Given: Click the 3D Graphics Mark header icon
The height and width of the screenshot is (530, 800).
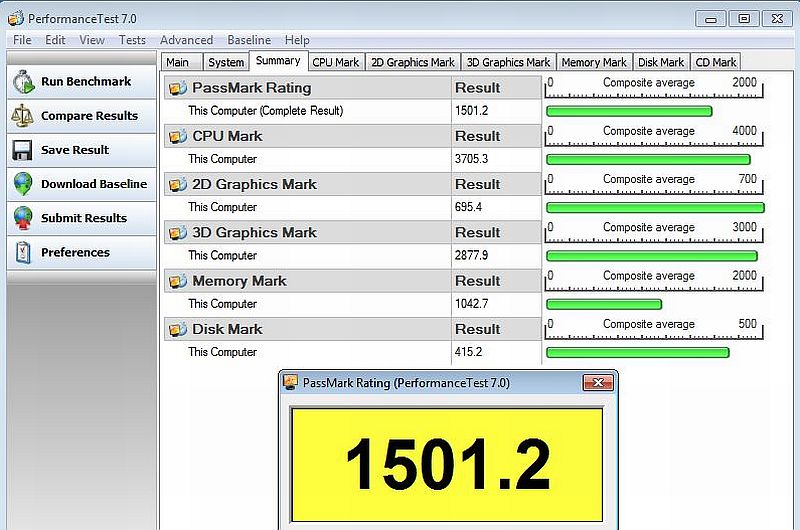Looking at the screenshot, I should tap(178, 233).
